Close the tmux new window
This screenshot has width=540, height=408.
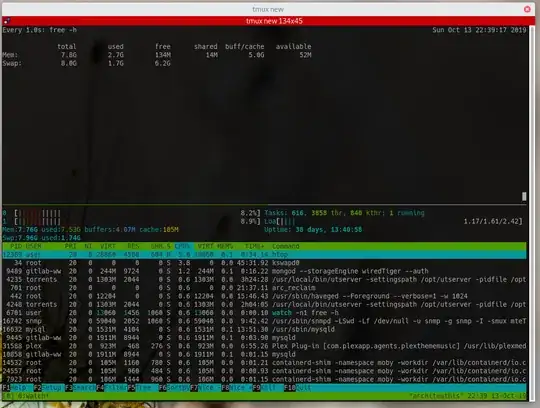tap(527, 9)
